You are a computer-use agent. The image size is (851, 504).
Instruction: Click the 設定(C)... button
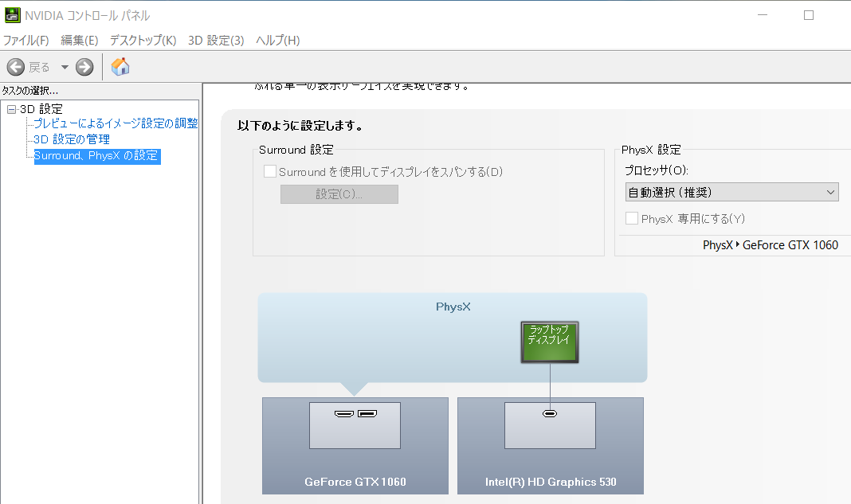339,194
